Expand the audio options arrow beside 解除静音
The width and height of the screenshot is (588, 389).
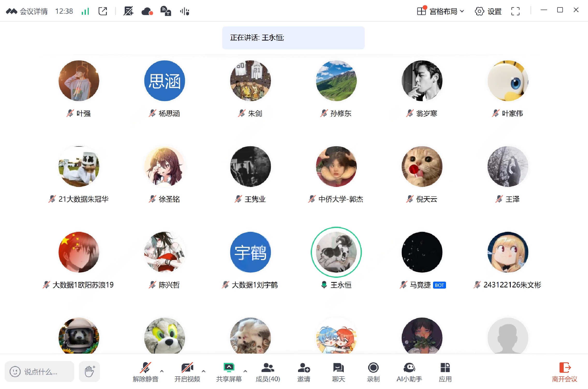click(162, 371)
